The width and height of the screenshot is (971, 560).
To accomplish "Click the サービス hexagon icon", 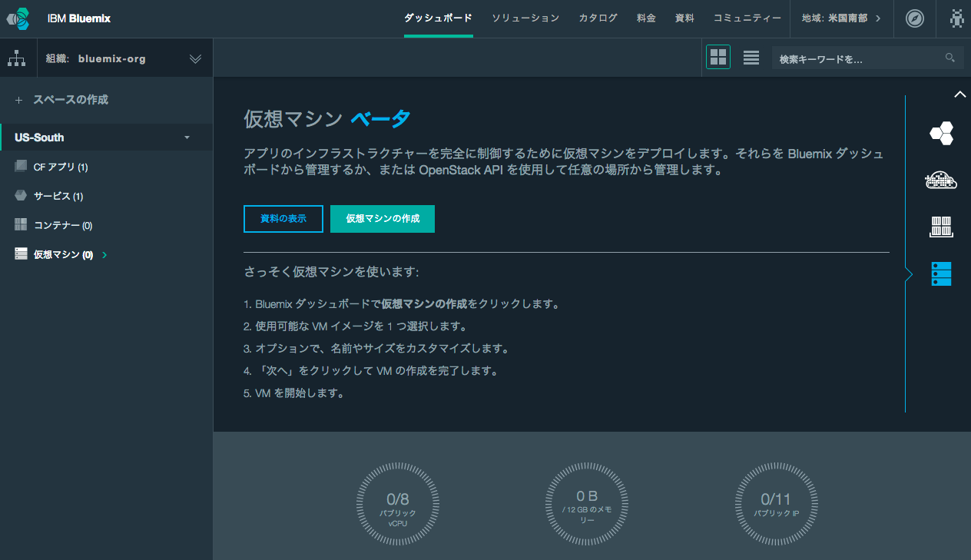I will pos(21,195).
